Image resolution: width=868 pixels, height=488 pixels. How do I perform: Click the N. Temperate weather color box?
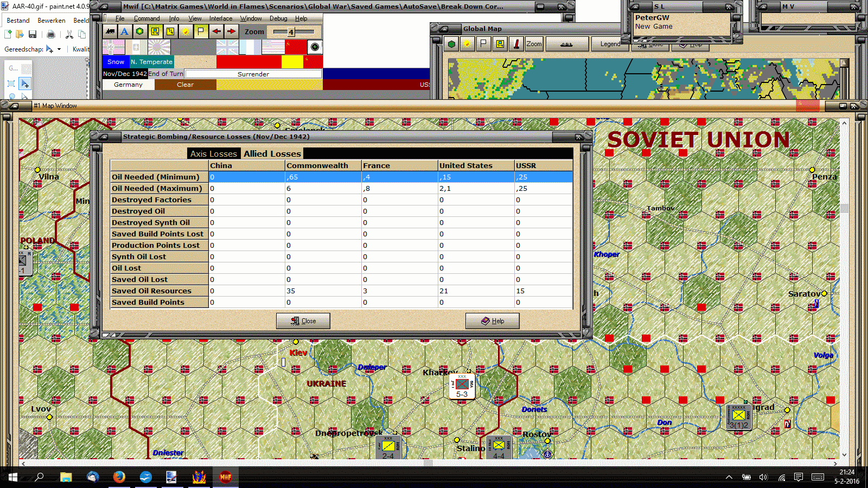pyautogui.click(x=151, y=62)
